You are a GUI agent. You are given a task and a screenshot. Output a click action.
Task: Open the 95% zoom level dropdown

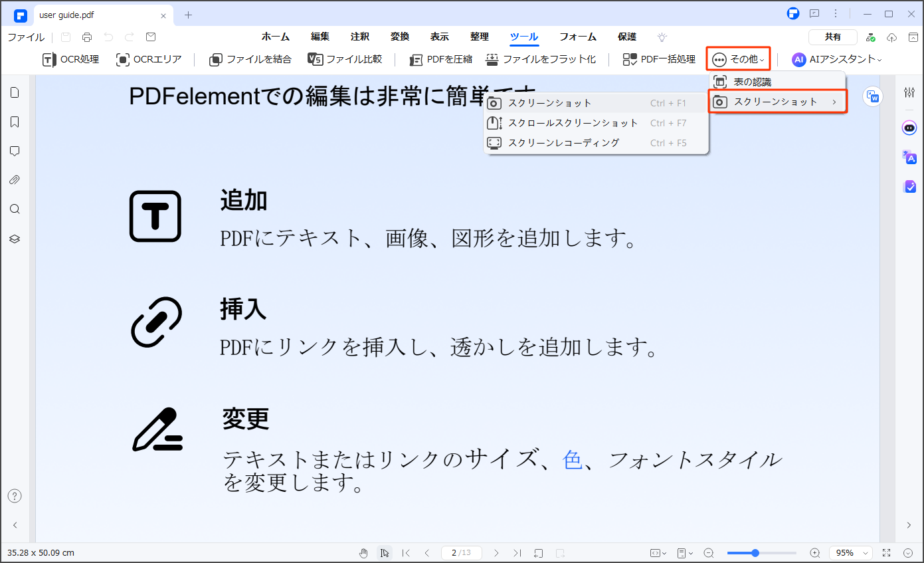[850, 553]
